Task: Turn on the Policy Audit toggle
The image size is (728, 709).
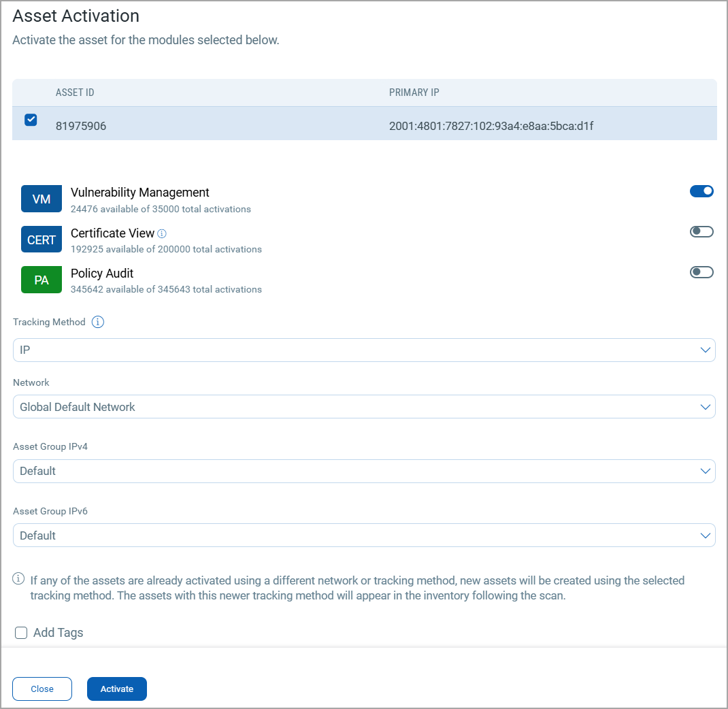Action: coord(701,272)
